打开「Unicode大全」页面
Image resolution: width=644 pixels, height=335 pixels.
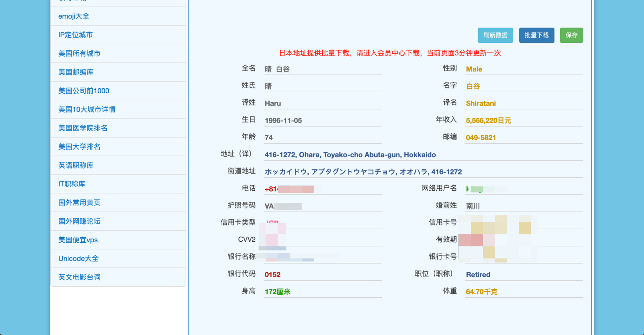78,258
